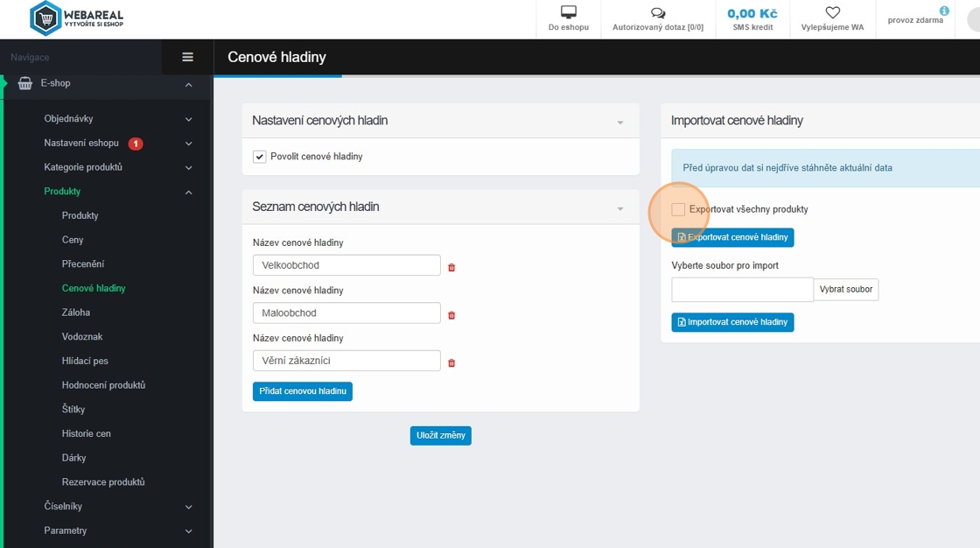Remove Věrní zákazníci using its trash icon
980x548 pixels.
click(x=451, y=362)
